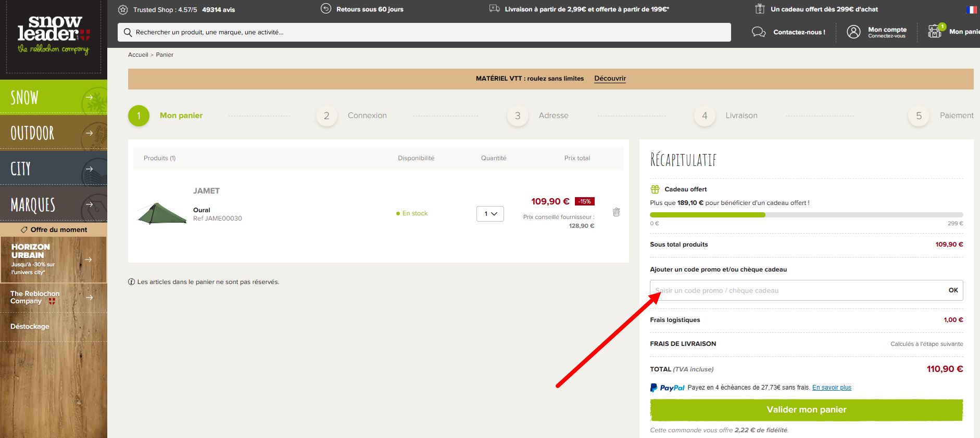Click the Reblochon Company arrow
This screenshot has height=438, width=980.
click(x=90, y=298)
